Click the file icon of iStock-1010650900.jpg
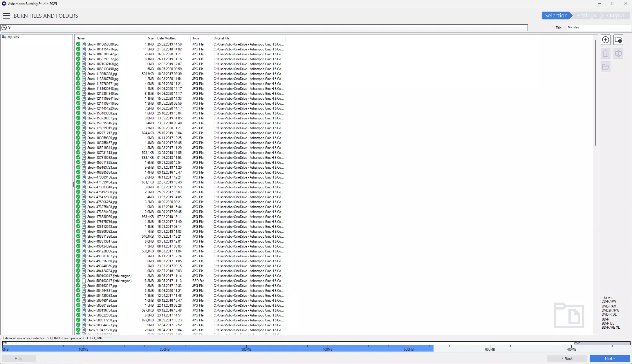The image size is (632, 364). tap(84, 44)
